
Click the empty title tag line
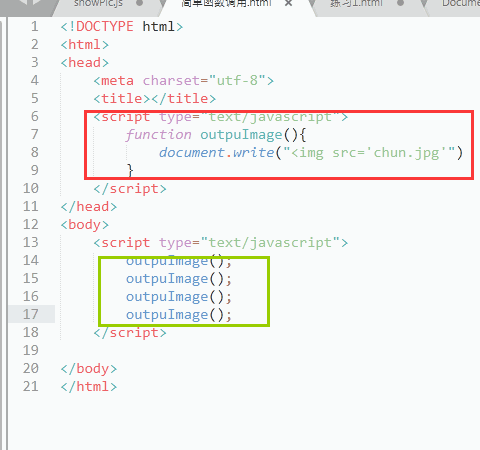tap(155, 99)
